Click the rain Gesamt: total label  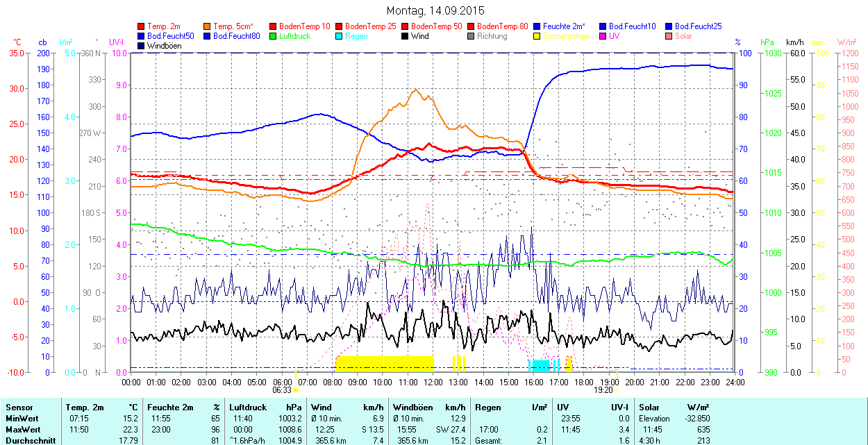(489, 441)
